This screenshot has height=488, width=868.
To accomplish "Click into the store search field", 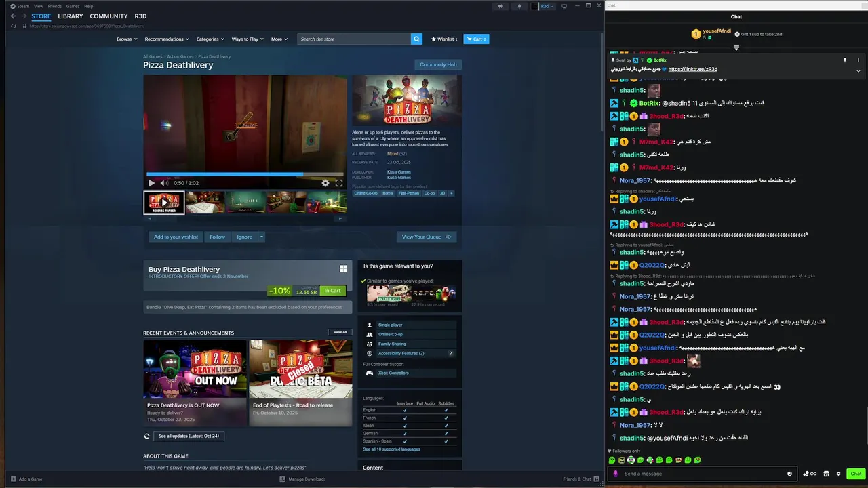I will (354, 39).
